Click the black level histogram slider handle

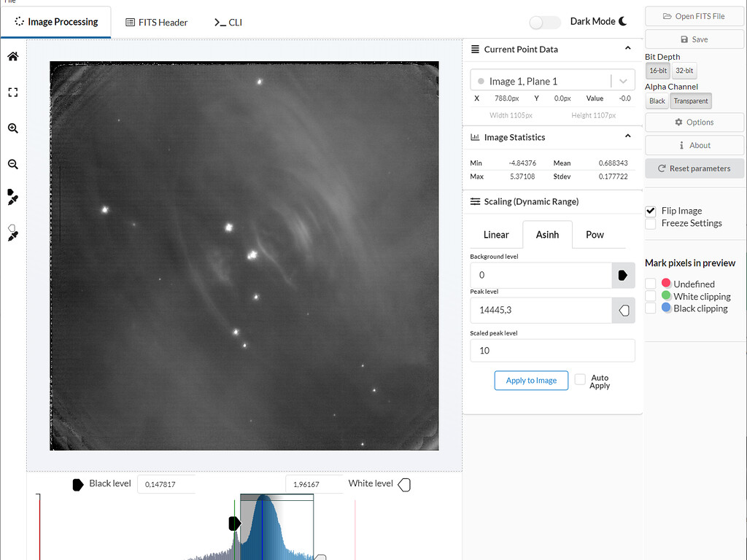tap(234, 524)
